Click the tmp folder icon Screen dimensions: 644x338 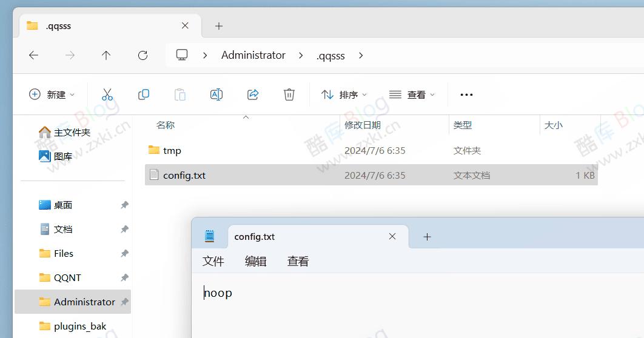click(154, 150)
